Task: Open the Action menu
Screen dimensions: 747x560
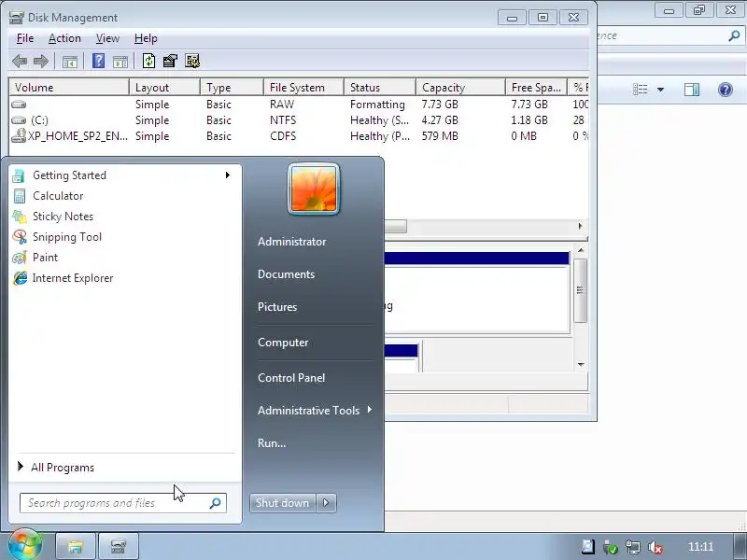Action: (x=64, y=38)
